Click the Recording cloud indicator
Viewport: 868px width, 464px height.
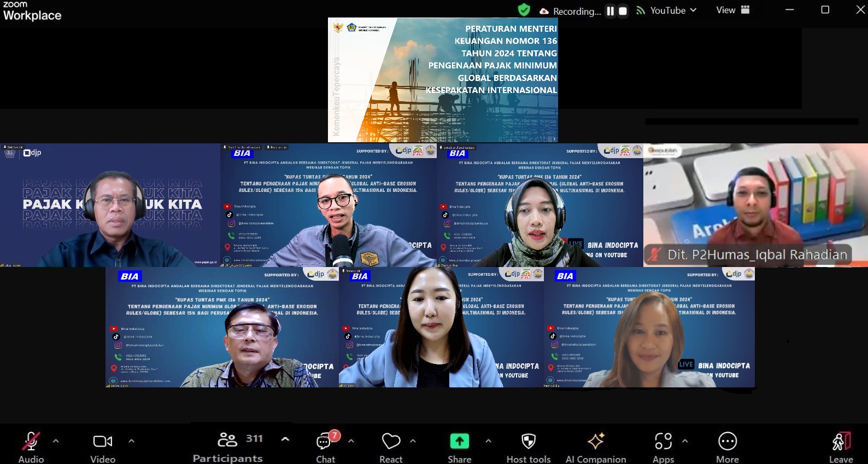[x=544, y=11]
